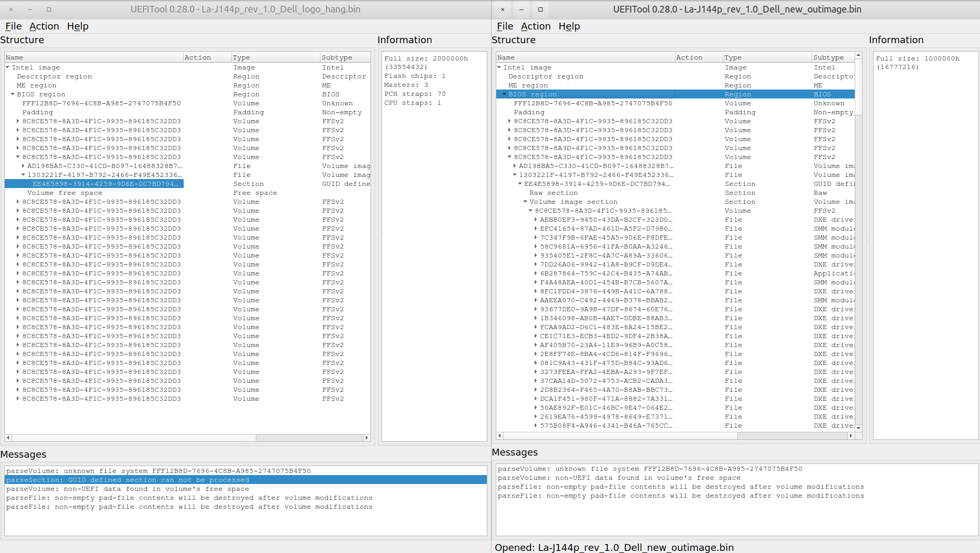Collapse Intel image node in right tree
The width and height of the screenshot is (980, 553).
tap(499, 67)
